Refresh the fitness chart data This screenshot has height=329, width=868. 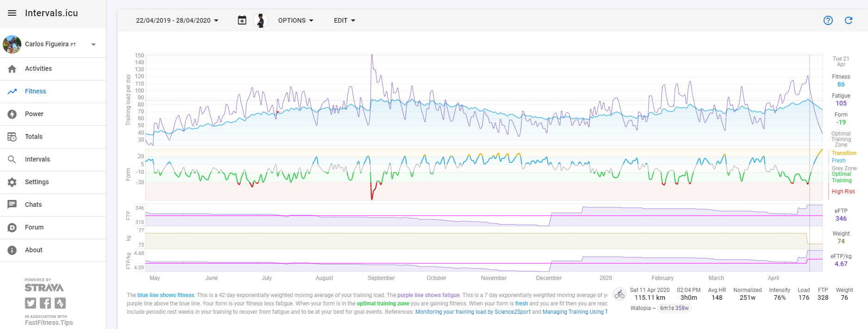pyautogui.click(x=849, y=20)
